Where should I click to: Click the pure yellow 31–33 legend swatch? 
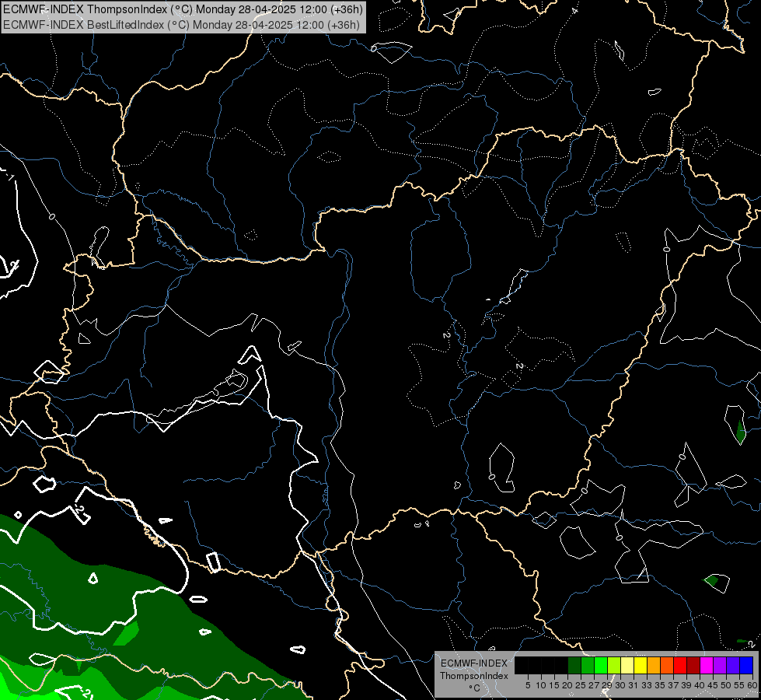coord(641,665)
